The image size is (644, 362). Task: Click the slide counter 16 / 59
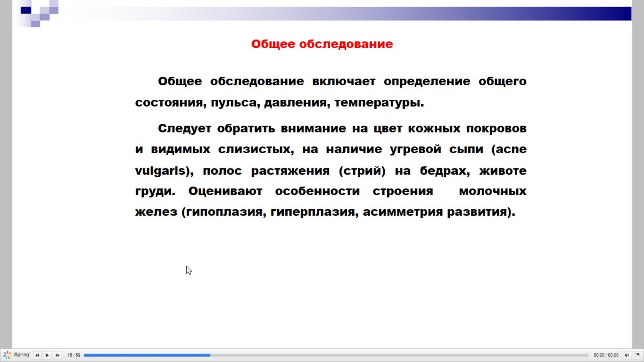[74, 355]
